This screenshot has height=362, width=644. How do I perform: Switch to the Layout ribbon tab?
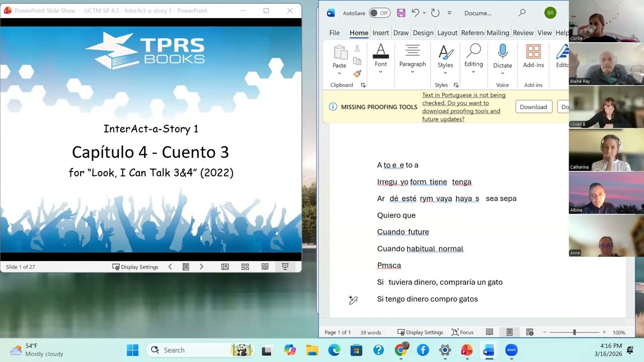pyautogui.click(x=447, y=33)
